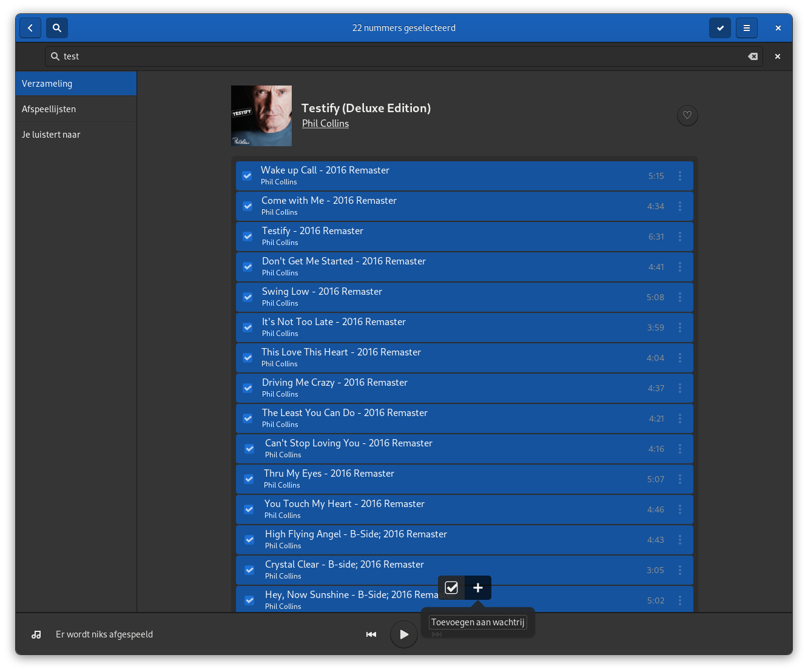
Task: Show more options for It's Not Too Late
Action: [x=680, y=328]
